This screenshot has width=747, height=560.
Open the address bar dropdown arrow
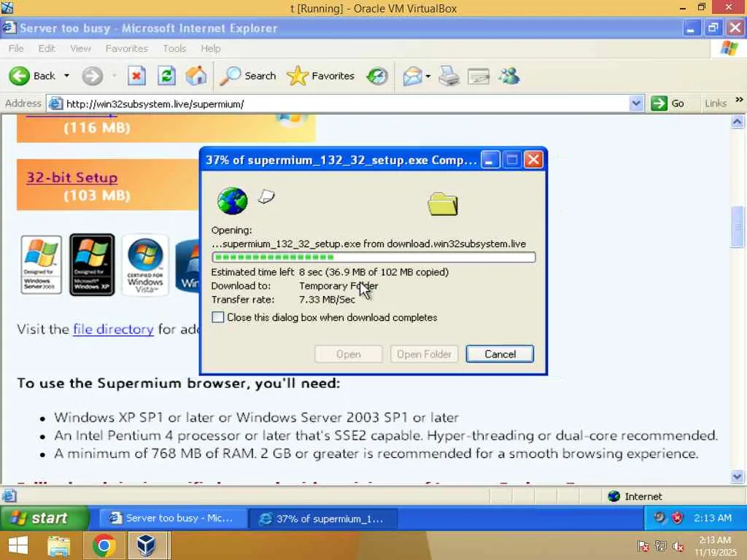636,104
